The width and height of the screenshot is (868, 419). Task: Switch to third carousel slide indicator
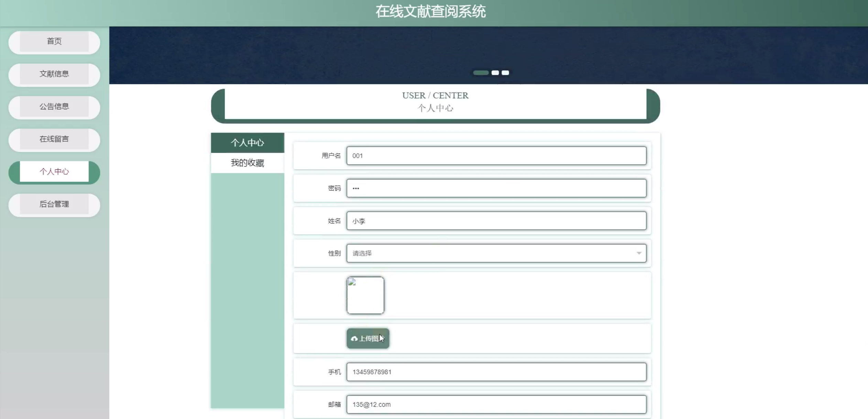click(x=505, y=73)
